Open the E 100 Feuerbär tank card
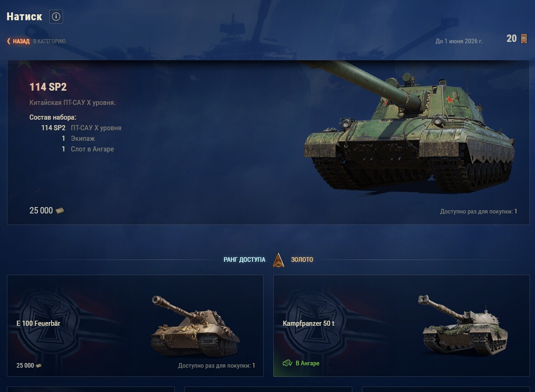The width and height of the screenshot is (535, 392). (x=135, y=326)
